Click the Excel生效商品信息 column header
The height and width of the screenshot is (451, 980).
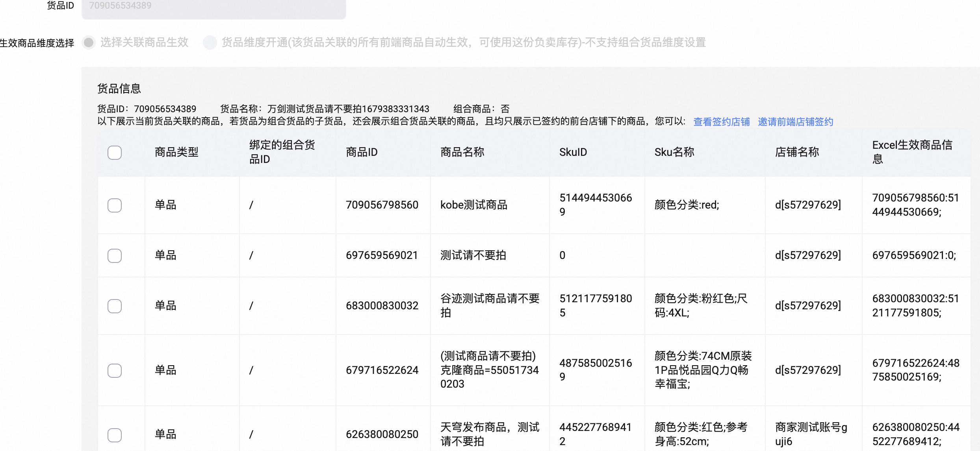[x=912, y=152]
